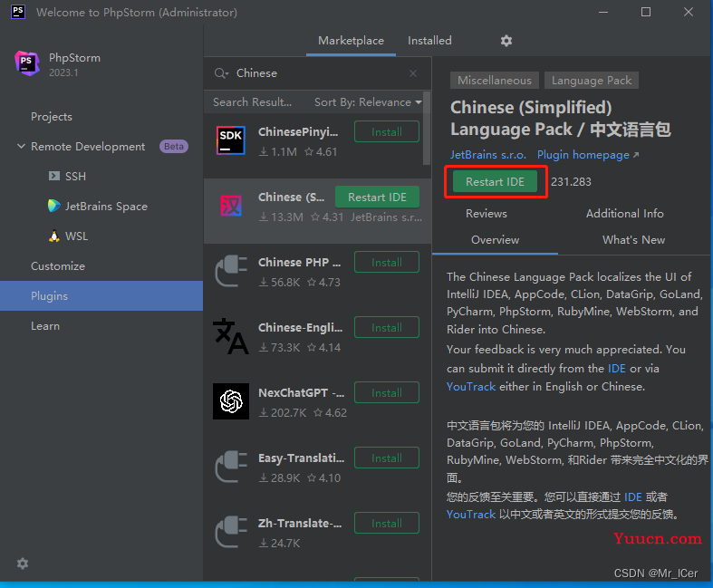
Task: Click the YouTrack link in English description
Action: point(470,387)
